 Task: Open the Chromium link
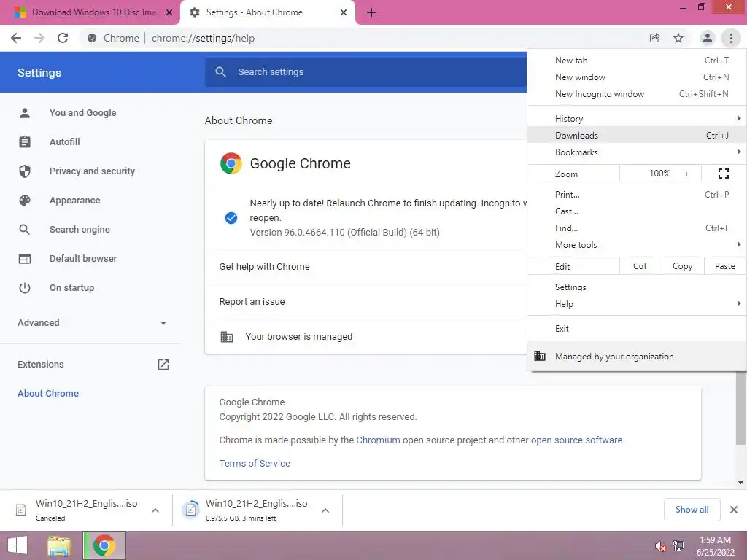(x=378, y=440)
